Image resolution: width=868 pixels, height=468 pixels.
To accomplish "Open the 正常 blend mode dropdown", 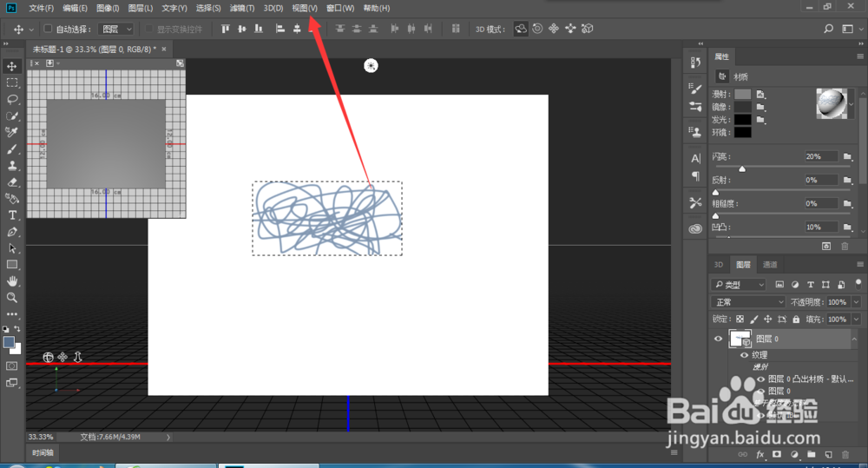I will [748, 302].
